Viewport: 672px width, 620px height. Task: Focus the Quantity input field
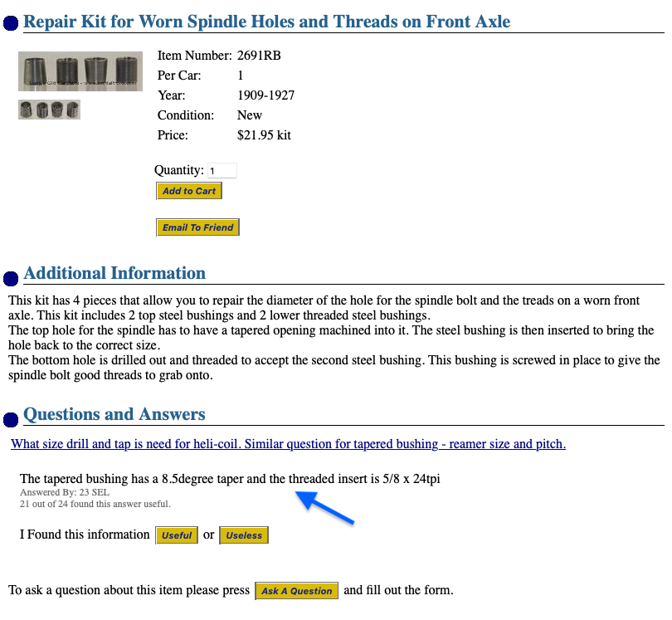pyautogui.click(x=222, y=171)
